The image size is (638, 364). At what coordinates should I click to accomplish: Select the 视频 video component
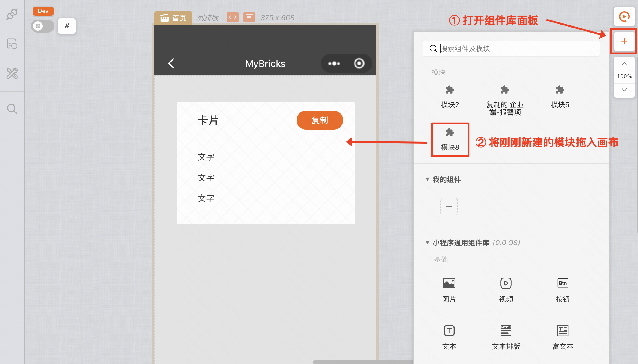click(506, 290)
